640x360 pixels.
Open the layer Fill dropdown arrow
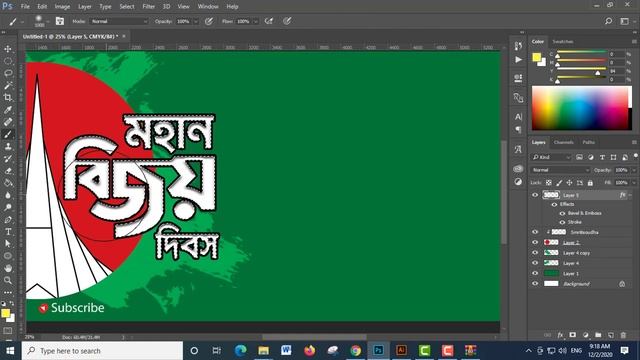[x=633, y=183]
